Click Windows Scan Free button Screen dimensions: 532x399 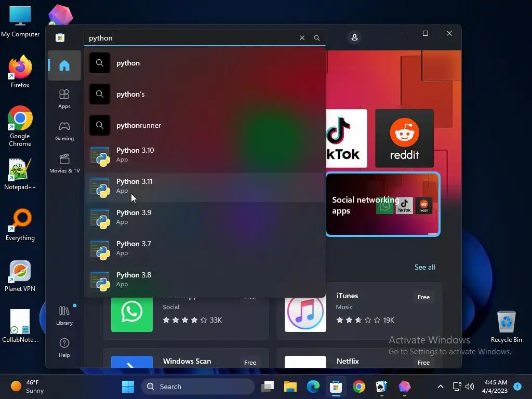(x=250, y=363)
